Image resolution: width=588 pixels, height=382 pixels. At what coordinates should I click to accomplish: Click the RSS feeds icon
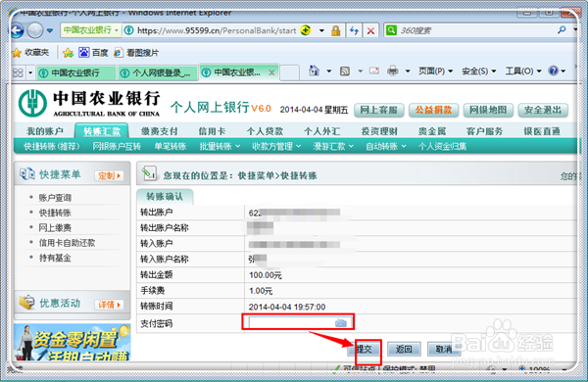tap(345, 71)
